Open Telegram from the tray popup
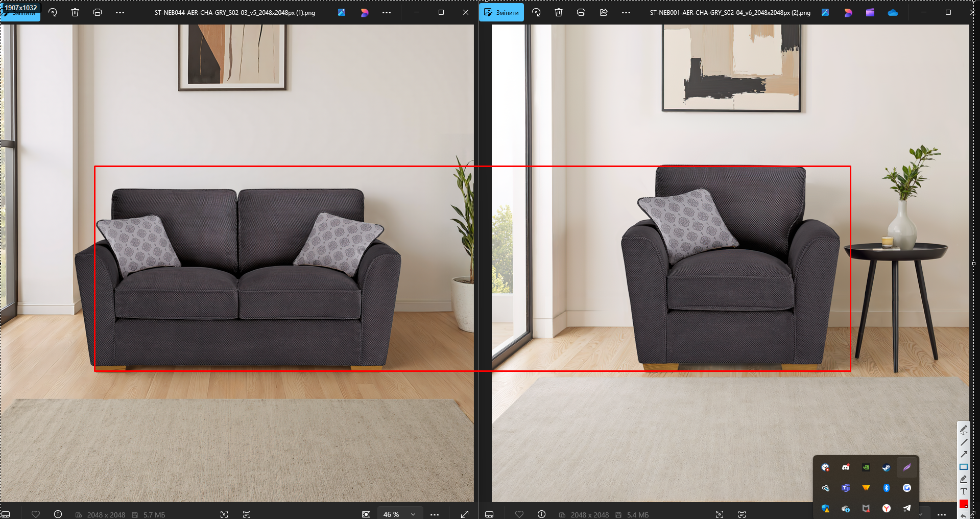This screenshot has height=519, width=980. 907,508
